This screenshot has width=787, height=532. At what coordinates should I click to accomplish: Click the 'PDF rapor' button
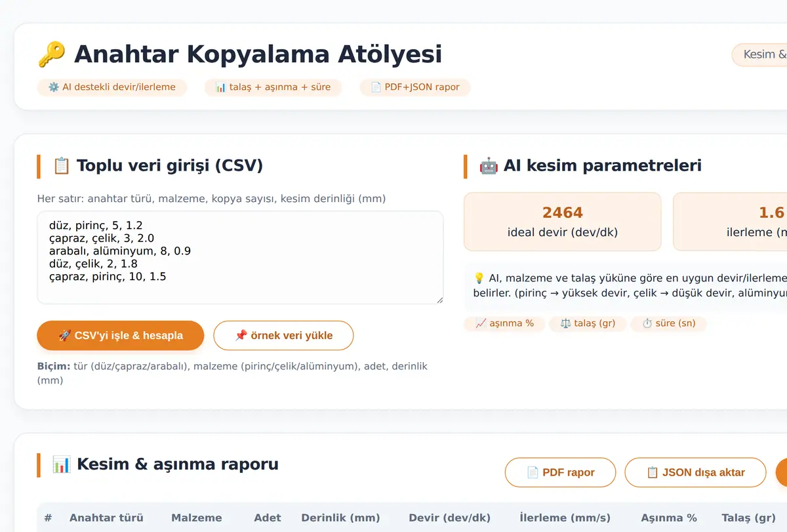(561, 472)
